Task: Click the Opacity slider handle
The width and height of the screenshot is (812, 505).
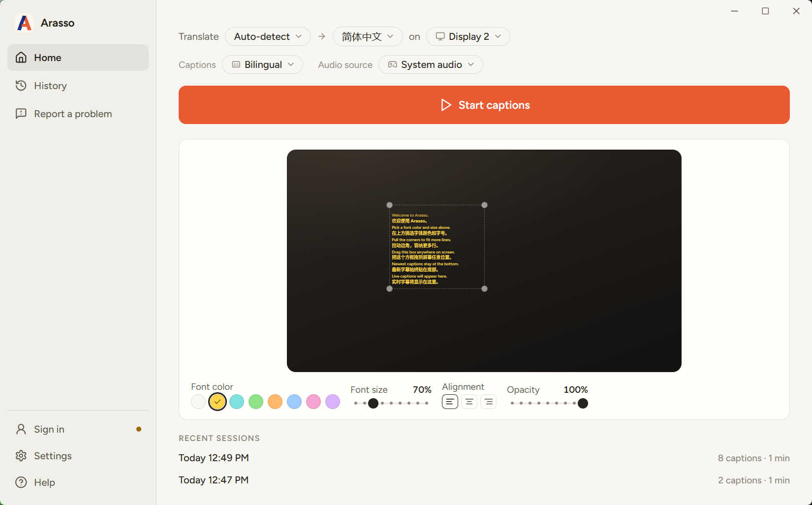Action: click(583, 403)
